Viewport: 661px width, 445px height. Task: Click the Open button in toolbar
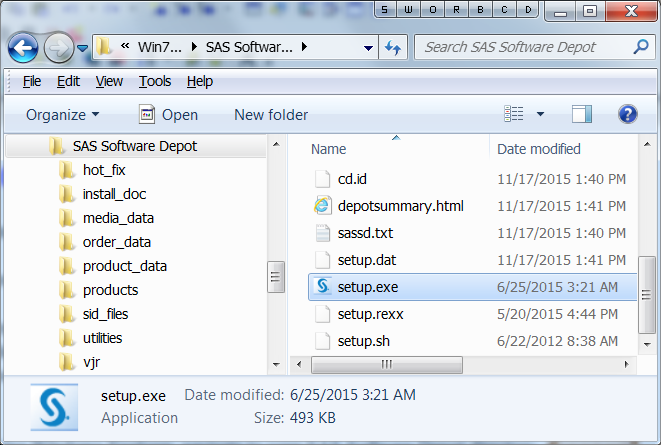(168, 115)
